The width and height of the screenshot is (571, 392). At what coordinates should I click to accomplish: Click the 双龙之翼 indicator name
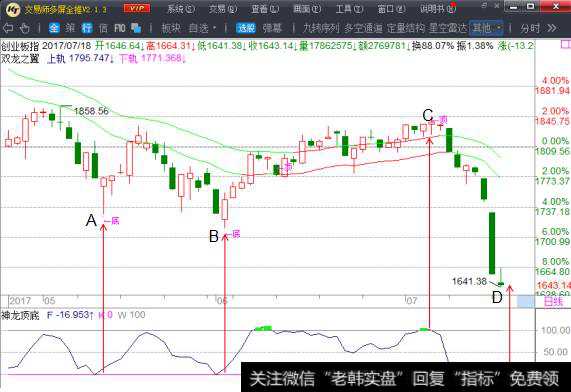(x=20, y=58)
